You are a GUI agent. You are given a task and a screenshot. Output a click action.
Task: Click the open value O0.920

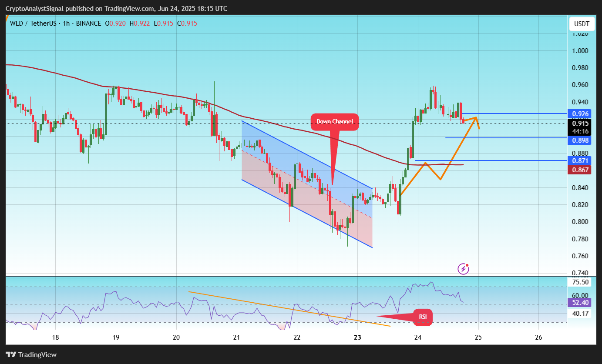(x=116, y=23)
